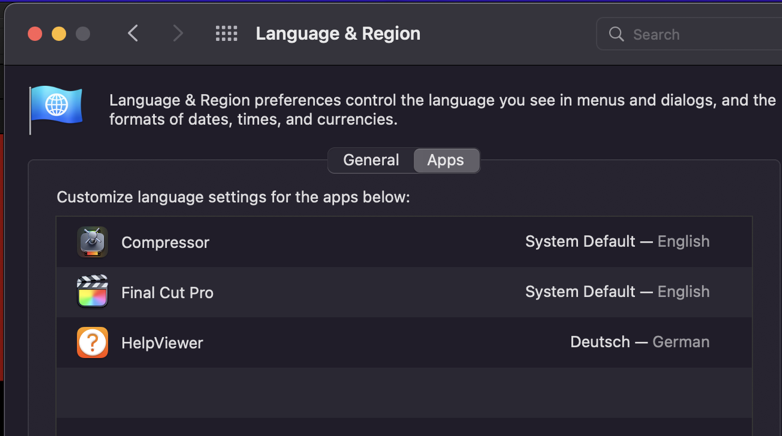782x436 pixels.
Task: Click the HelpViewer question mark icon
Action: coord(92,342)
